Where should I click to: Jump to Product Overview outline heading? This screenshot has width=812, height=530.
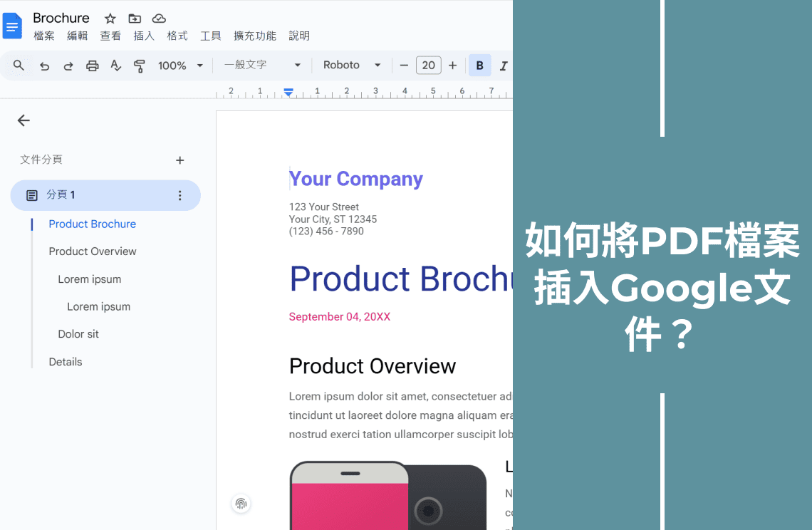click(93, 251)
